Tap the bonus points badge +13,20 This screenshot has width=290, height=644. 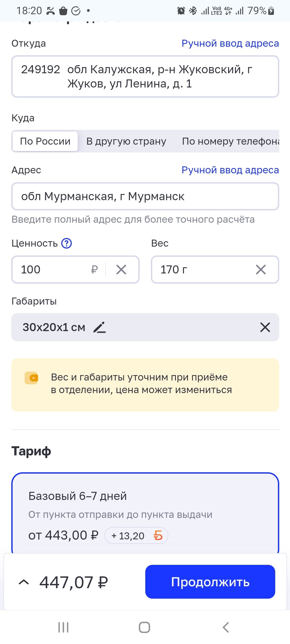click(x=136, y=536)
